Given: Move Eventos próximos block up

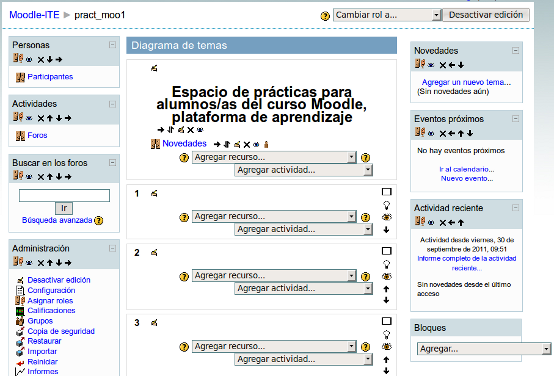Looking at the screenshot, I should (461, 134).
